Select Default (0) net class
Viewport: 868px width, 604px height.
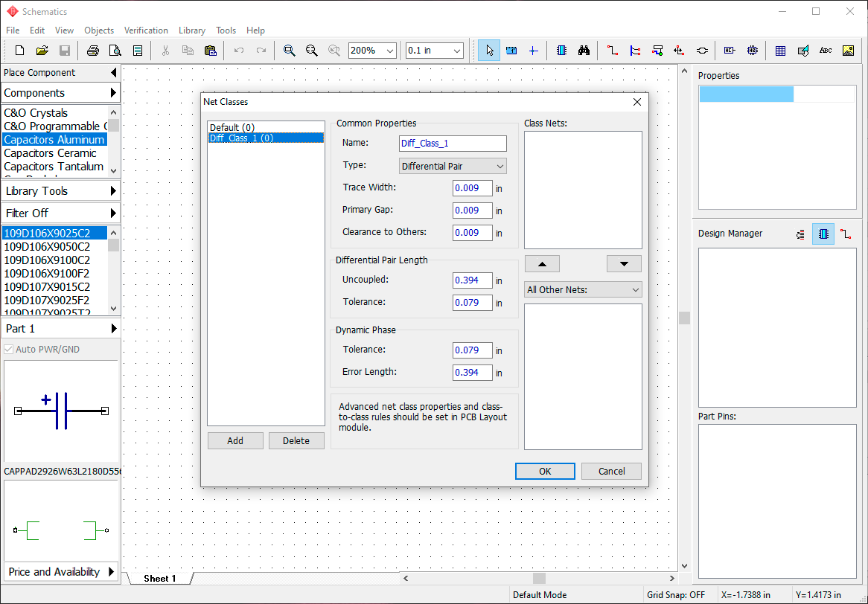(266, 127)
